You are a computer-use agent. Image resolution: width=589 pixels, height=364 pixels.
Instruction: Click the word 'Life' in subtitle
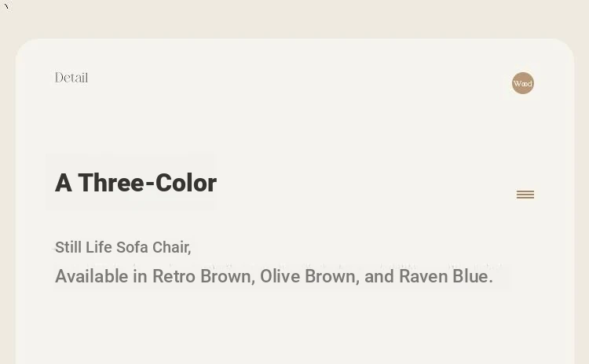point(99,248)
